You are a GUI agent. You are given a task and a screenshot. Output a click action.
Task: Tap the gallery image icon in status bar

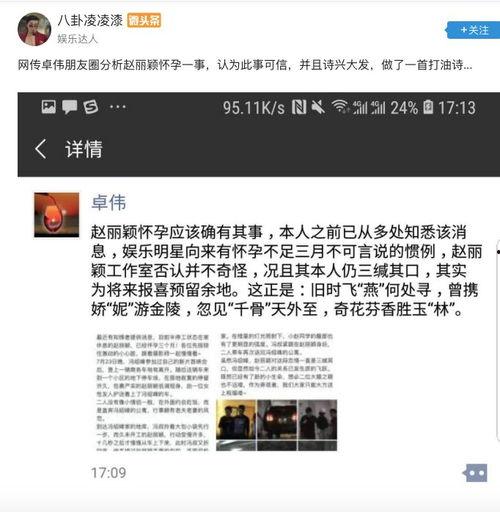[49, 107]
